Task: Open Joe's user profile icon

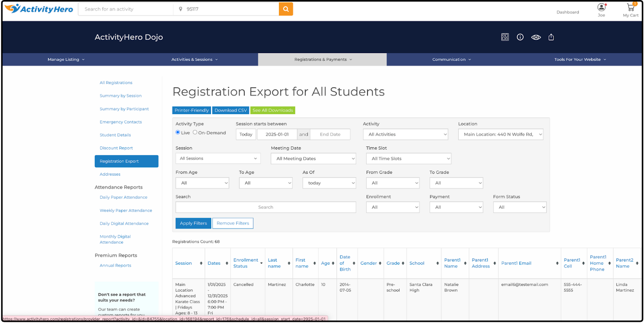Action: coord(601,7)
